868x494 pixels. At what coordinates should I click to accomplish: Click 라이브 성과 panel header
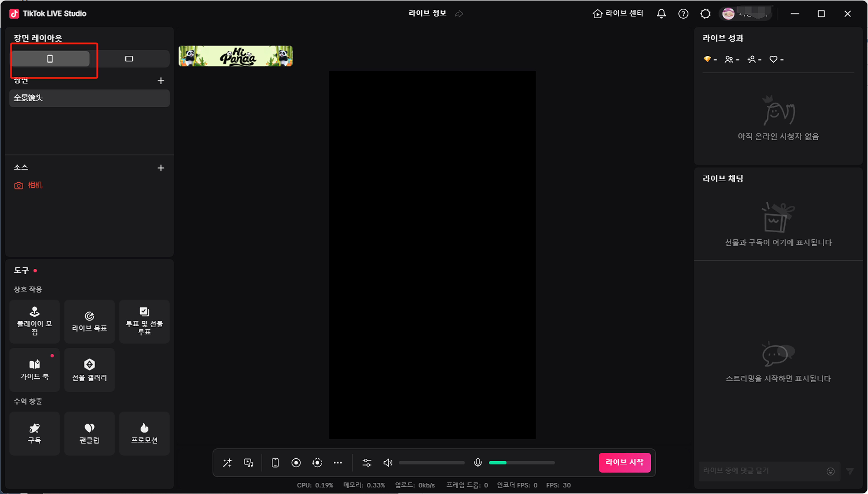click(x=723, y=38)
